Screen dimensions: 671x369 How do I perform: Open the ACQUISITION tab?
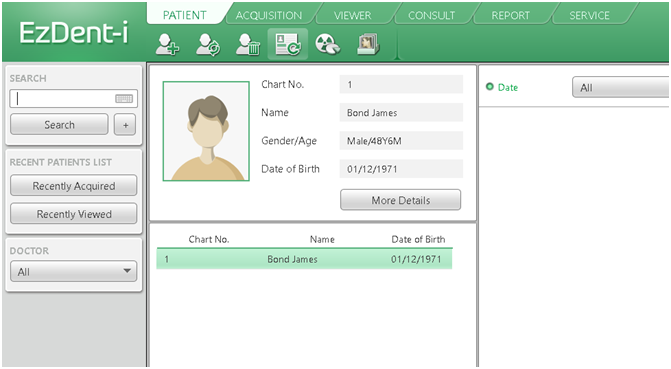[269, 15]
